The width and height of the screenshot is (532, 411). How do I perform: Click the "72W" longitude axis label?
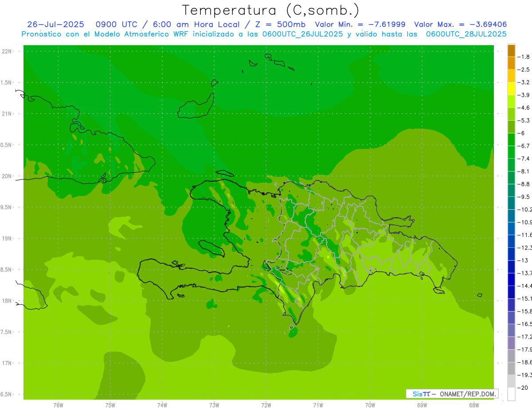[266, 405]
